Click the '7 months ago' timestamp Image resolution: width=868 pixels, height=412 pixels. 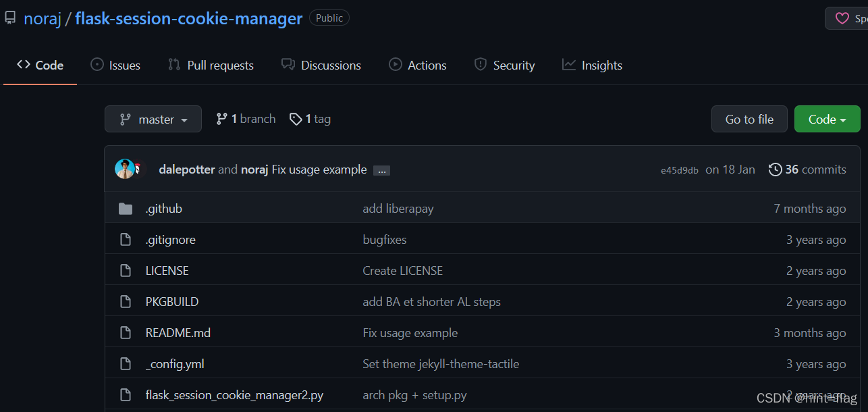coord(810,209)
